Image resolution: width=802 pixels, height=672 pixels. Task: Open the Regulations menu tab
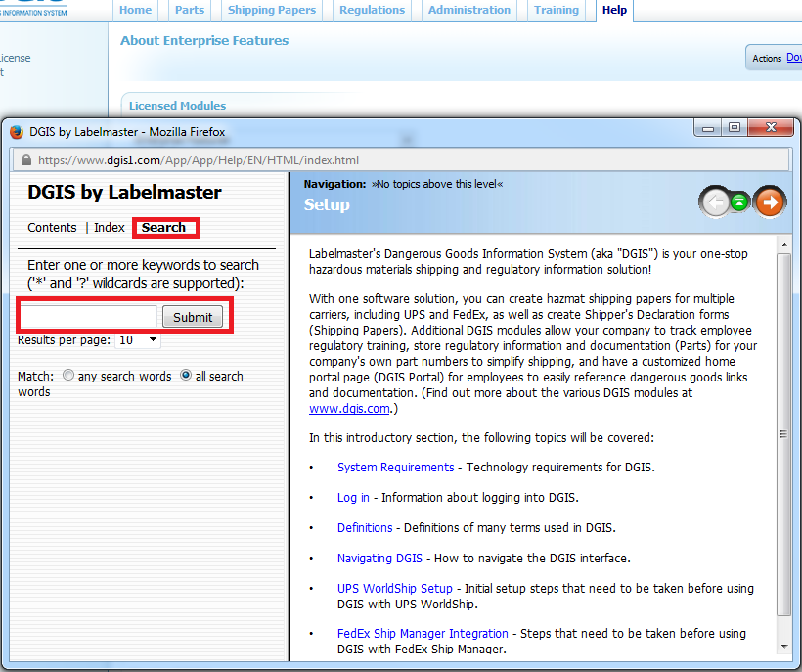point(372,10)
